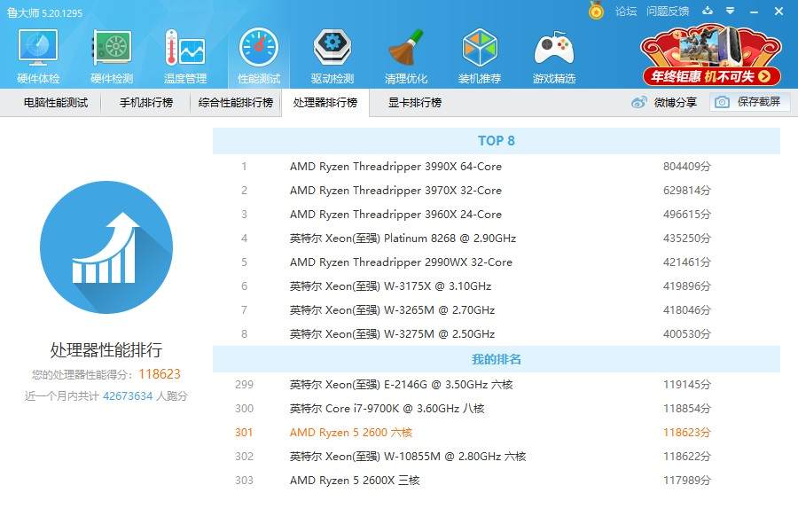Switch to the 手机排行榜 tab
Viewport: 798px width, 532px height.
click(146, 102)
